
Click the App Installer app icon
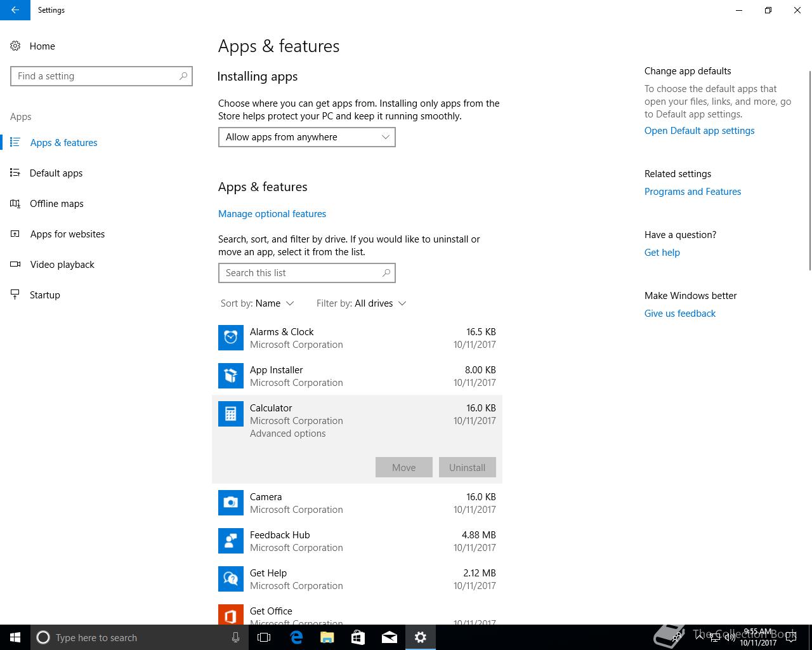pos(231,376)
